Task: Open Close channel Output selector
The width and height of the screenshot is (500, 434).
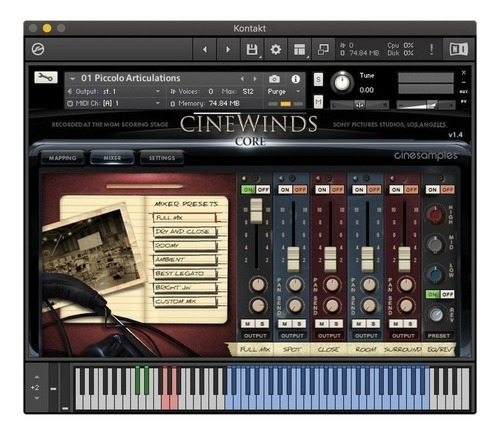Action: click(329, 336)
